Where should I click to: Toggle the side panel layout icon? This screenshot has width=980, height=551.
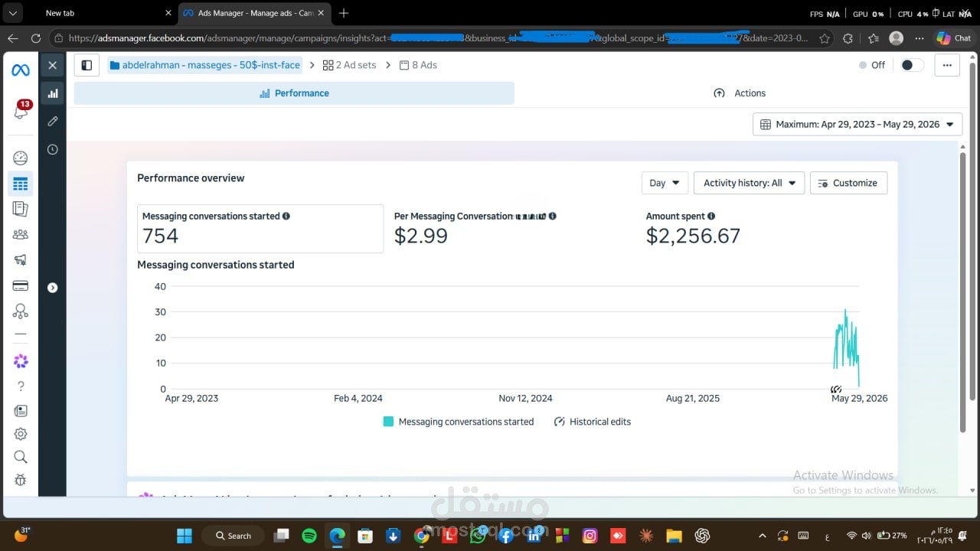(x=87, y=65)
